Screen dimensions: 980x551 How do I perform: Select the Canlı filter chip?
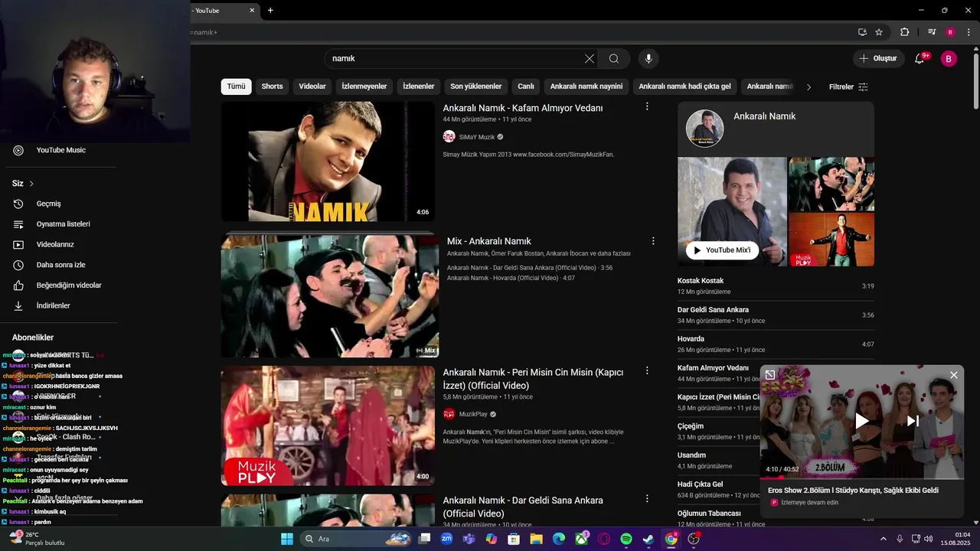(526, 86)
